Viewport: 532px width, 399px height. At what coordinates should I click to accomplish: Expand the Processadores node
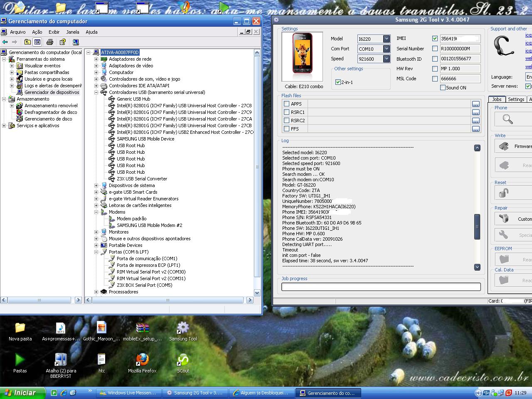click(x=96, y=292)
